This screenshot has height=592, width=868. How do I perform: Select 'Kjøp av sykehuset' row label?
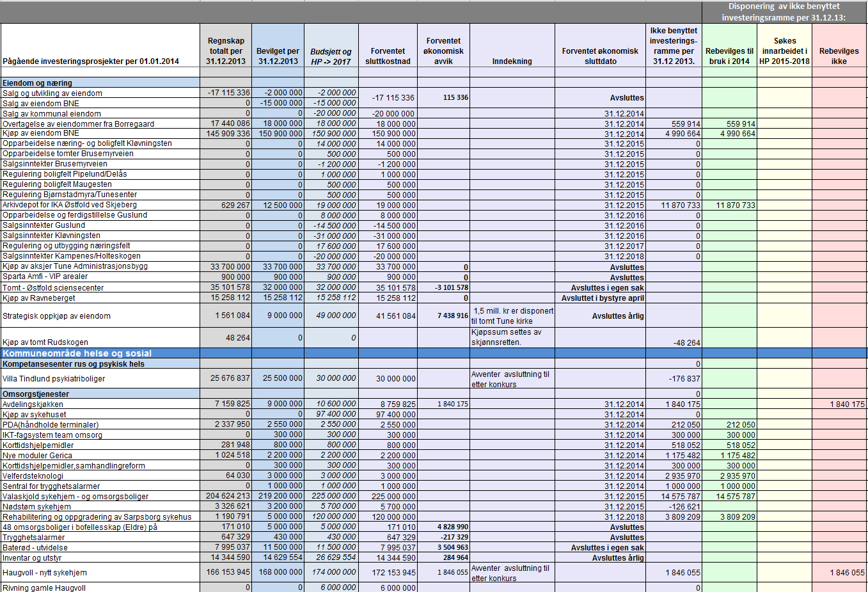(x=35, y=415)
